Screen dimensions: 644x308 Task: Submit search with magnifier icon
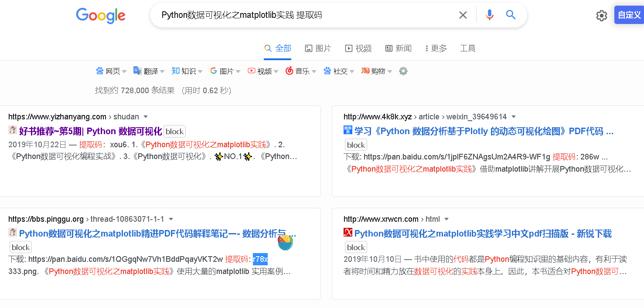[x=511, y=15]
